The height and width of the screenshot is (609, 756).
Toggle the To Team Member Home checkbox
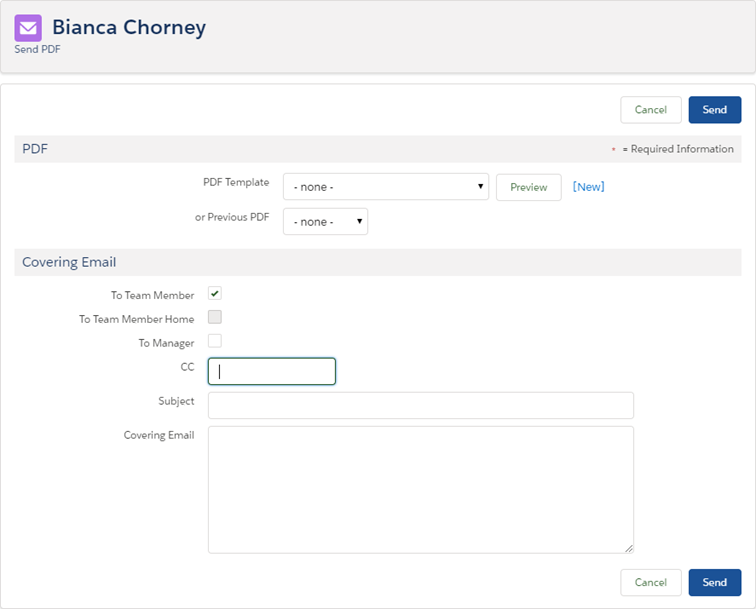pos(215,318)
